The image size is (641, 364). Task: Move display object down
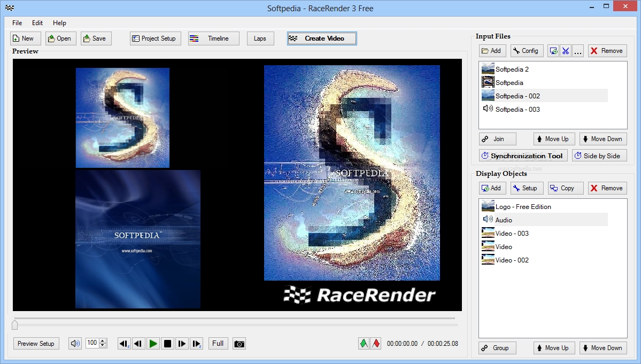tap(603, 348)
